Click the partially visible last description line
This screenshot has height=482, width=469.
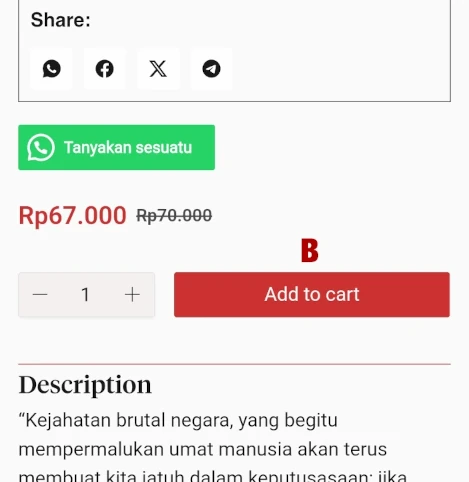[213, 476]
